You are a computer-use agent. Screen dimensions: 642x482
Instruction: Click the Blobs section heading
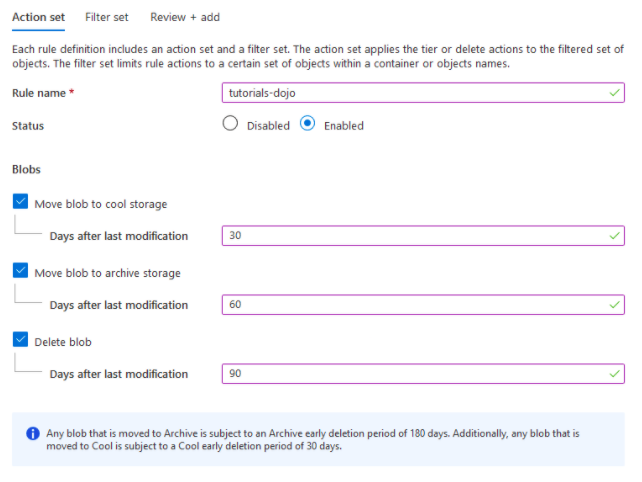tap(26, 170)
